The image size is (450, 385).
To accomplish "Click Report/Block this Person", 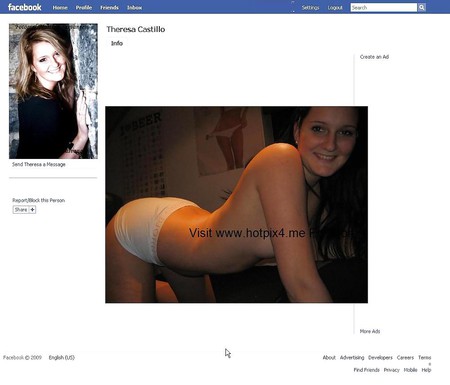I will (39, 200).
